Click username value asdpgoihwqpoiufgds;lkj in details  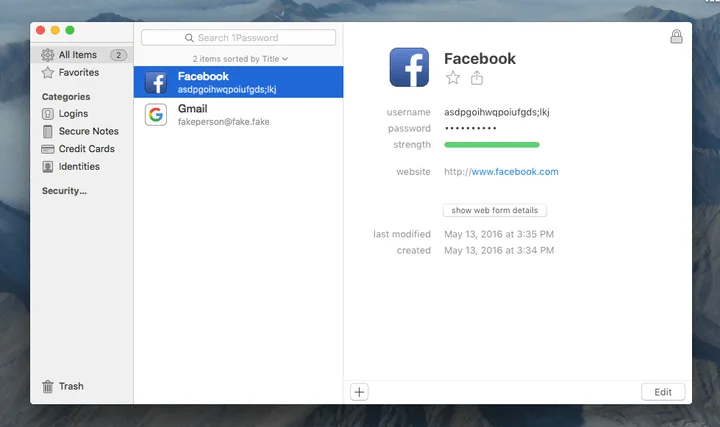[x=496, y=112]
